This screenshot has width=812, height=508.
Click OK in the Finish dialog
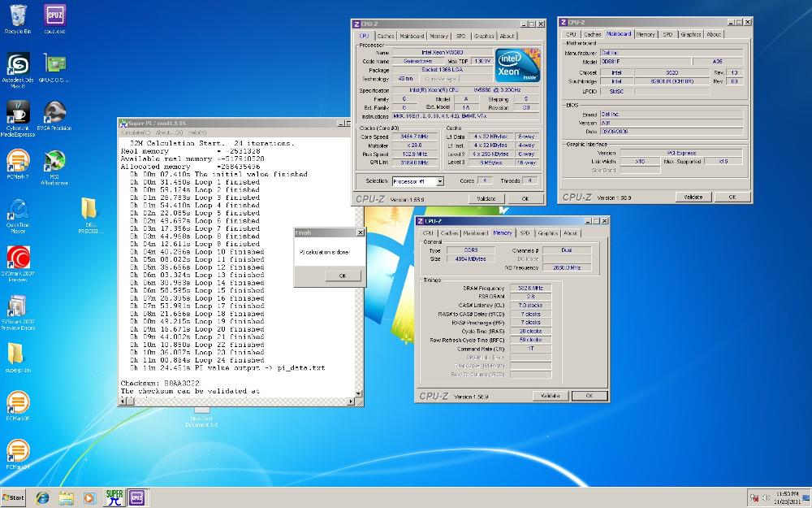pos(343,276)
